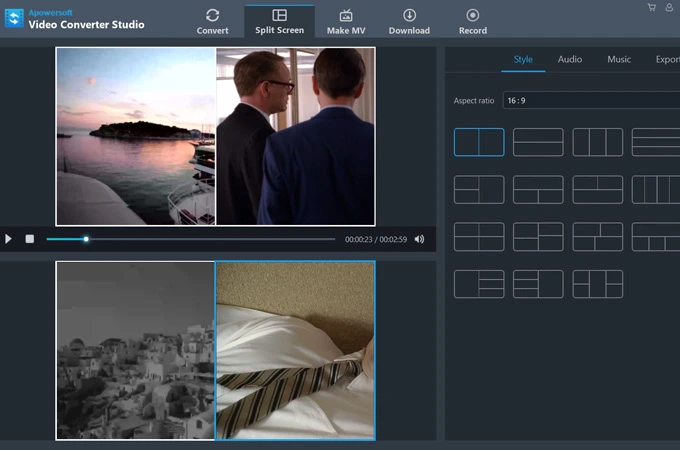Open the Make MV tab
This screenshot has width=680, height=450.
coord(346,21)
